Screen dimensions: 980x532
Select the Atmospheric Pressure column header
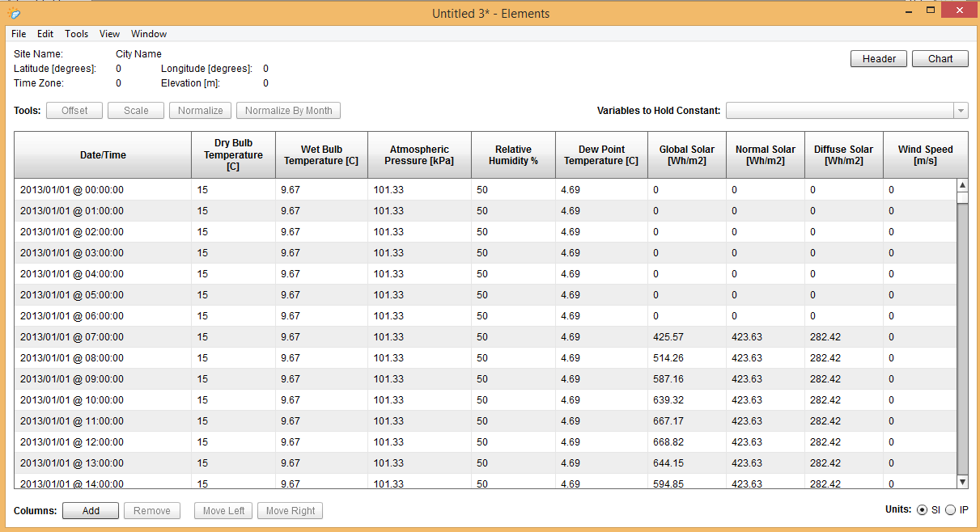pos(420,155)
